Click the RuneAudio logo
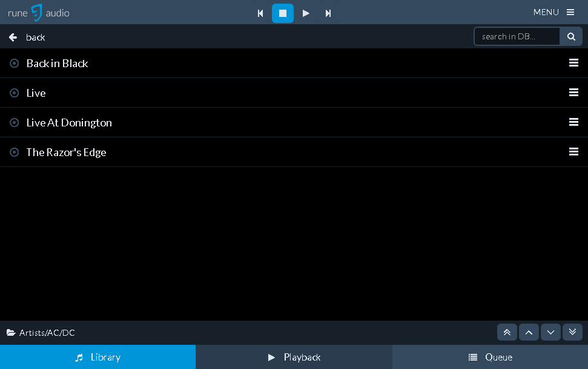This screenshot has width=588, height=369. pyautogui.click(x=39, y=13)
